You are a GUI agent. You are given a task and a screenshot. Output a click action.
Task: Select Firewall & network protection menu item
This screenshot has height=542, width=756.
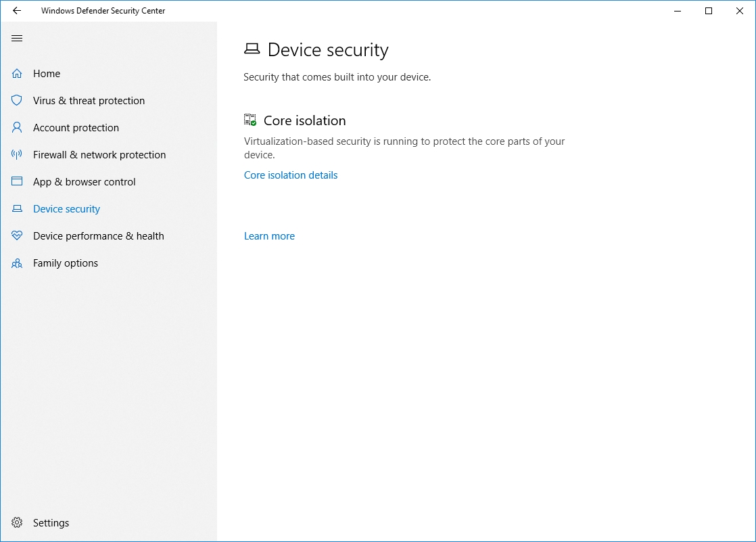click(x=99, y=155)
